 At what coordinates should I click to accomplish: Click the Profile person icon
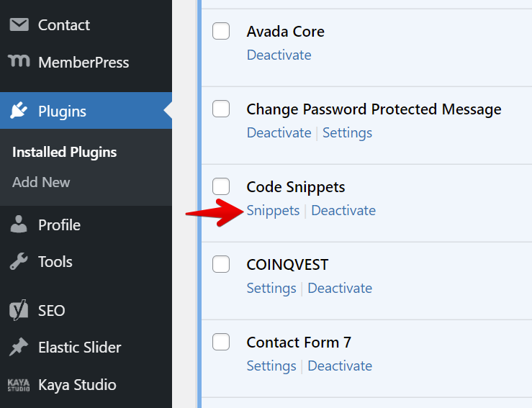click(x=19, y=225)
